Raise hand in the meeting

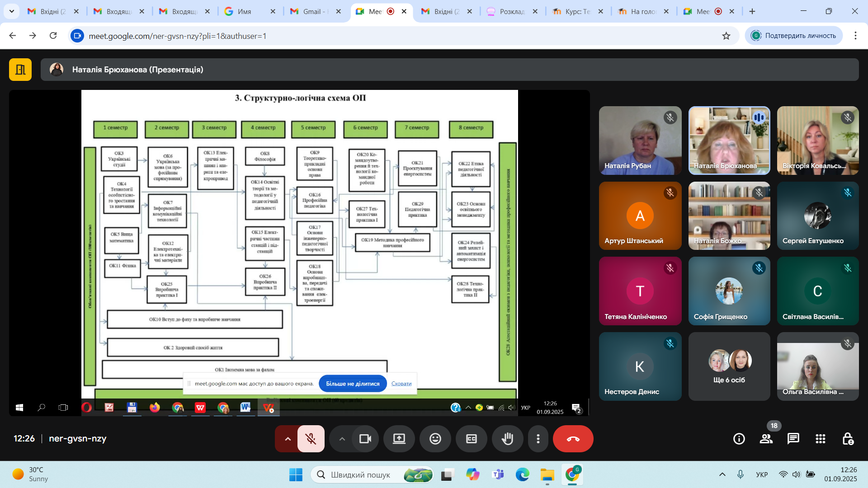pos(507,439)
